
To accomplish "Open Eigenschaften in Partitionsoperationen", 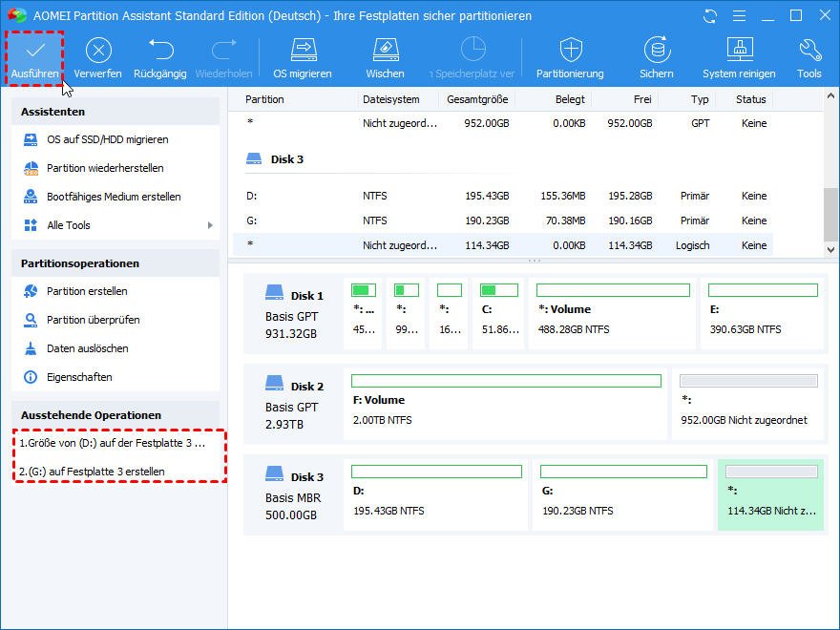I will coord(79,377).
